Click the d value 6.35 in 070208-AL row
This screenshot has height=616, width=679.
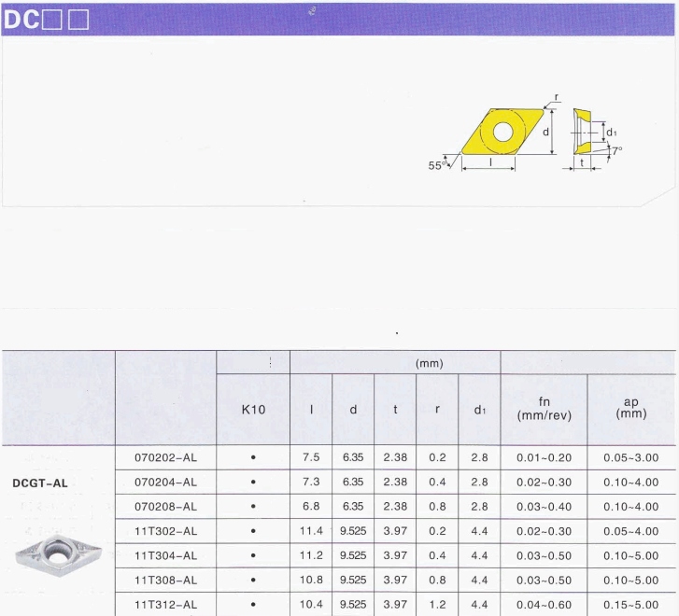[353, 506]
